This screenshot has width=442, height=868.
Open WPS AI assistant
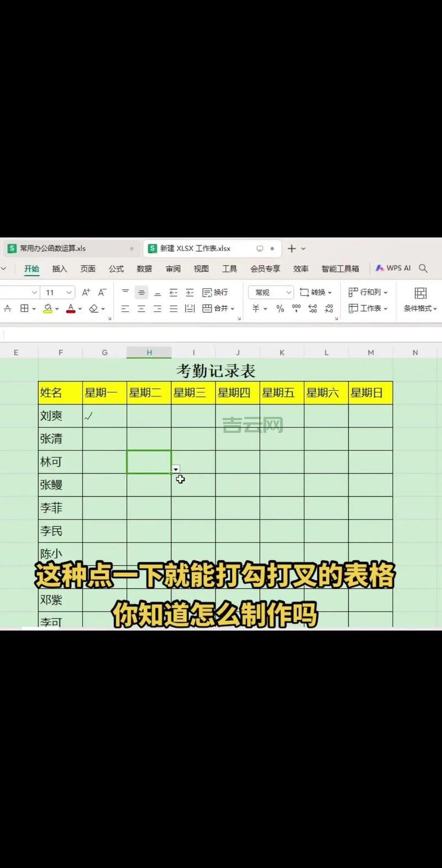coord(393,268)
